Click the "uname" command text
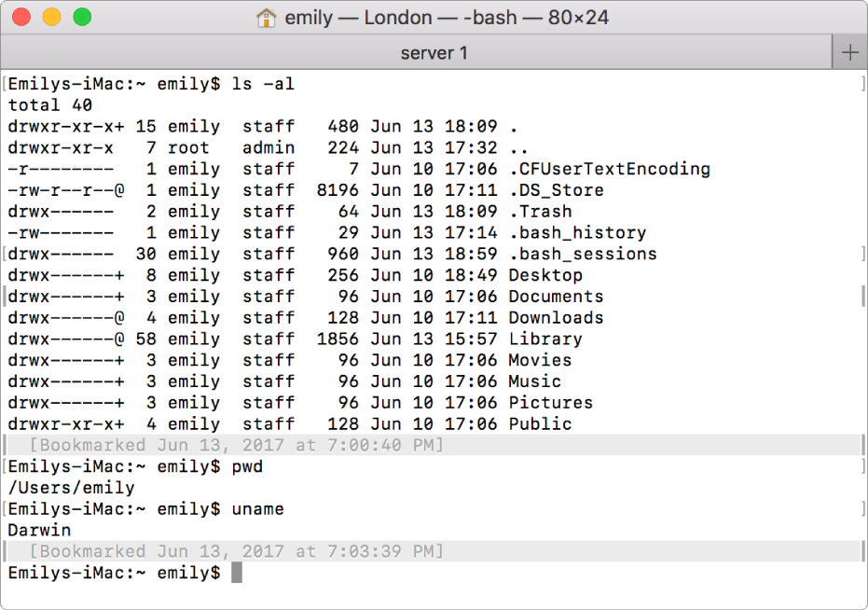 pyautogui.click(x=258, y=508)
